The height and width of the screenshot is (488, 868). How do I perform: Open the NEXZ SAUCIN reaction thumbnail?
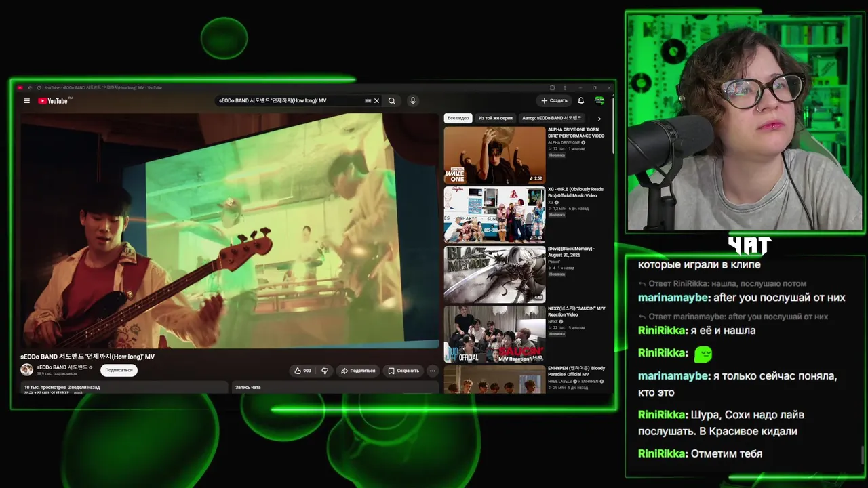tap(494, 334)
